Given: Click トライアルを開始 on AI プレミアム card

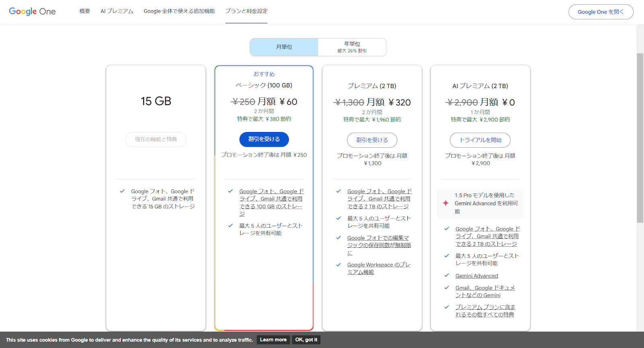Looking at the screenshot, I should click(x=480, y=140).
